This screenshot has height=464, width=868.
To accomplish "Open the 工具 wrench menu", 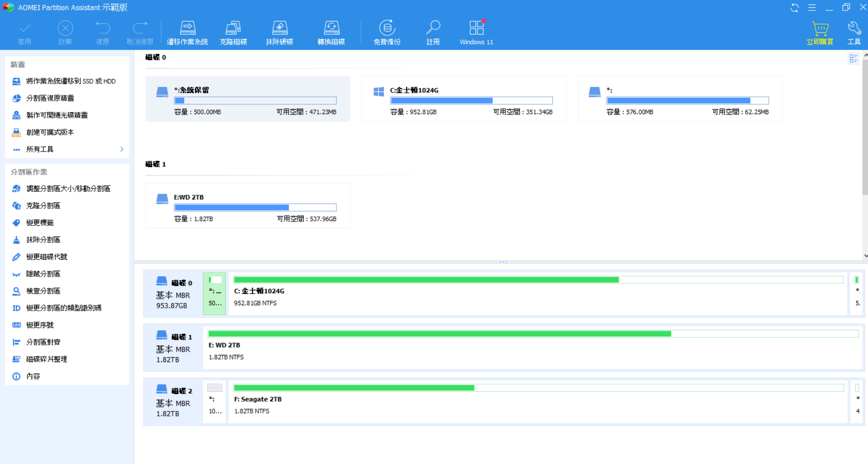I will 854,33.
